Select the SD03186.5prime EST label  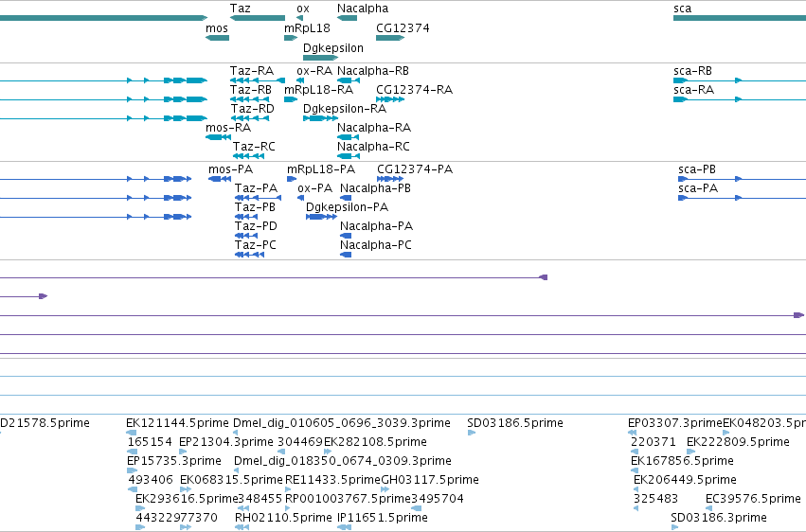pos(515,423)
